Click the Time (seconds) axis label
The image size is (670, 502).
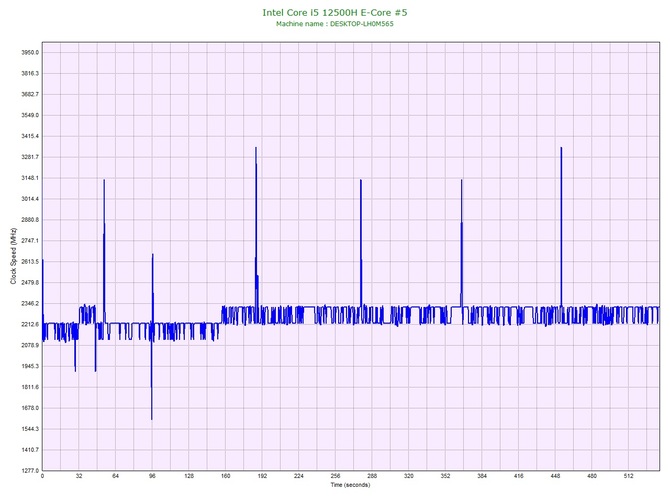(x=350, y=485)
